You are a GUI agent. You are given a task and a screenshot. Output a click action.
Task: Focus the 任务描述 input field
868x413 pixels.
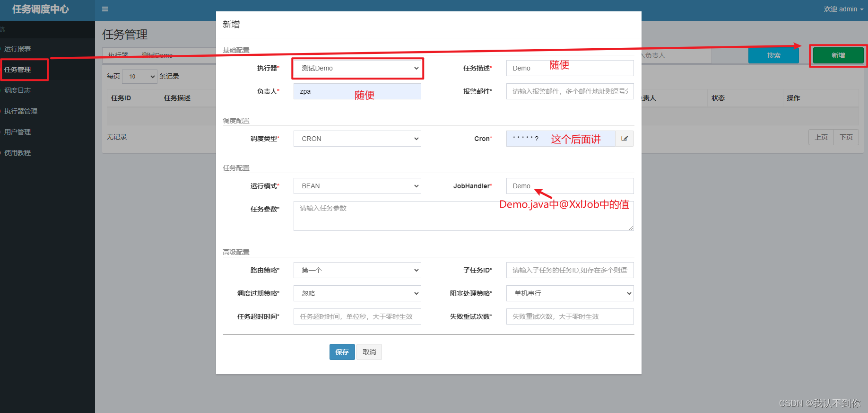pyautogui.click(x=570, y=68)
